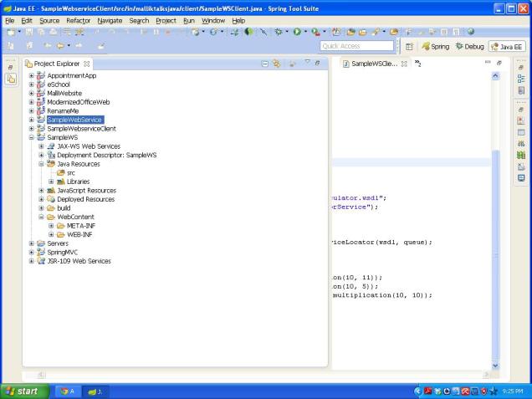Click the yellow back-arrow navigation icon
The image size is (532, 399).
[x=60, y=45]
